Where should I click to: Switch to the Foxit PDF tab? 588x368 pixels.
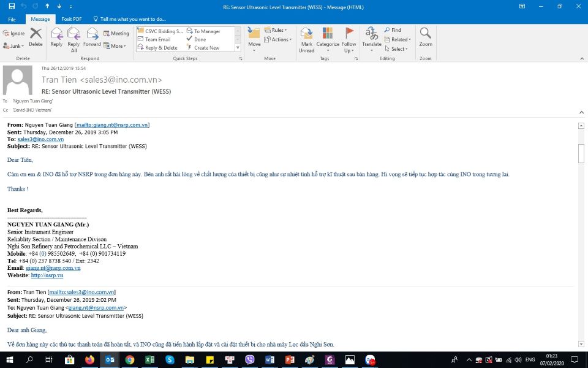[x=72, y=19]
